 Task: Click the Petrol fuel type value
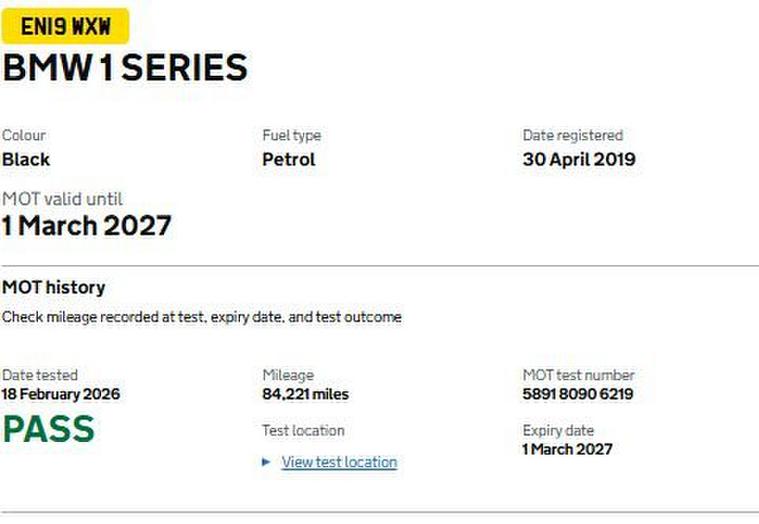[288, 159]
